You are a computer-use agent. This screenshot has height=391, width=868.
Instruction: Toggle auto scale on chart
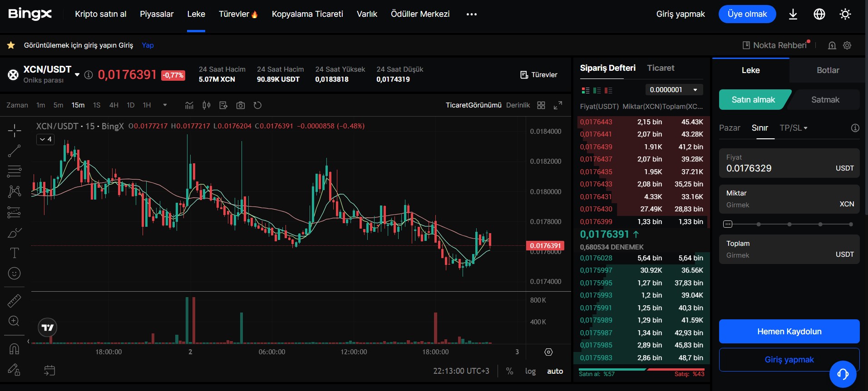pos(555,371)
